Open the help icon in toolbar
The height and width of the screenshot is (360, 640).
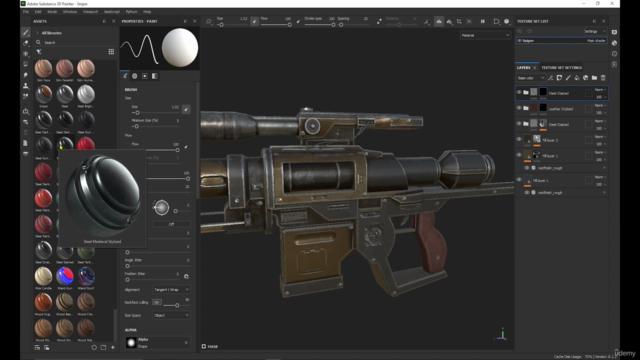click(x=507, y=21)
